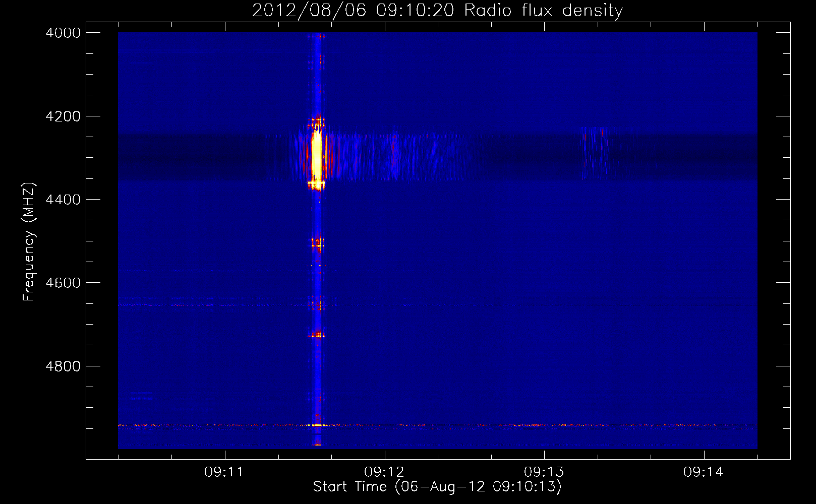Click the 09:12 time tick label

[384, 472]
